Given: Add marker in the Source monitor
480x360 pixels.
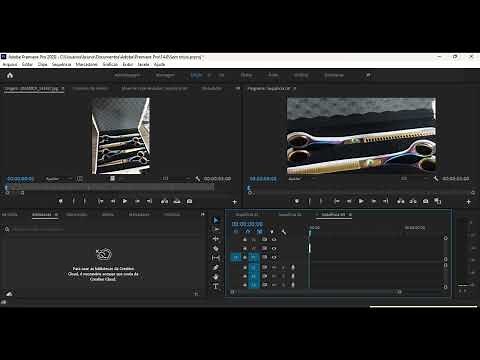Looking at the screenshot, I should coord(61,201).
